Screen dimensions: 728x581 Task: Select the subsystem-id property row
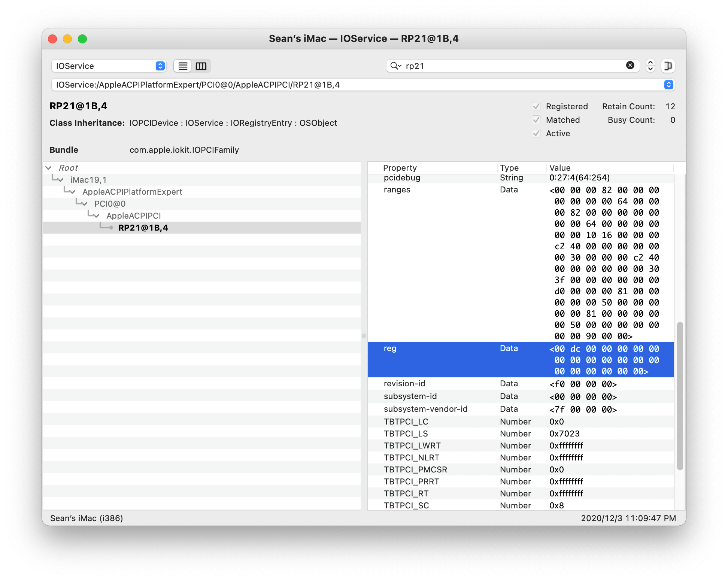coord(521,396)
